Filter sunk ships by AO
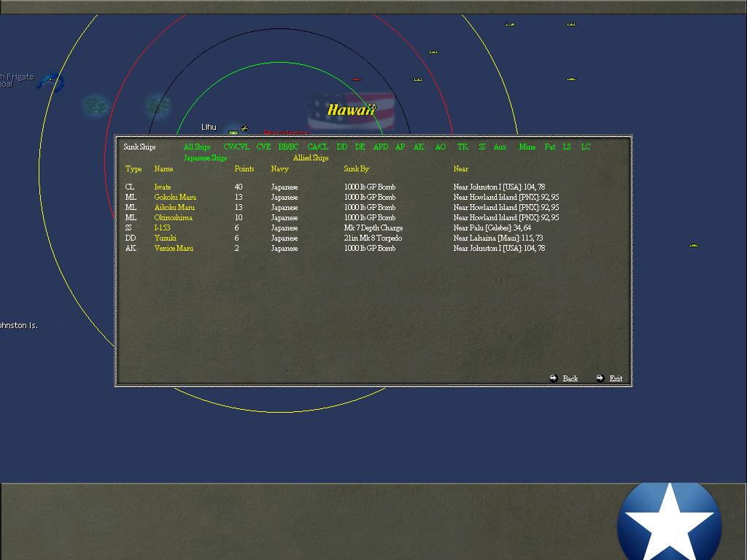This screenshot has width=747, height=560. click(x=441, y=147)
